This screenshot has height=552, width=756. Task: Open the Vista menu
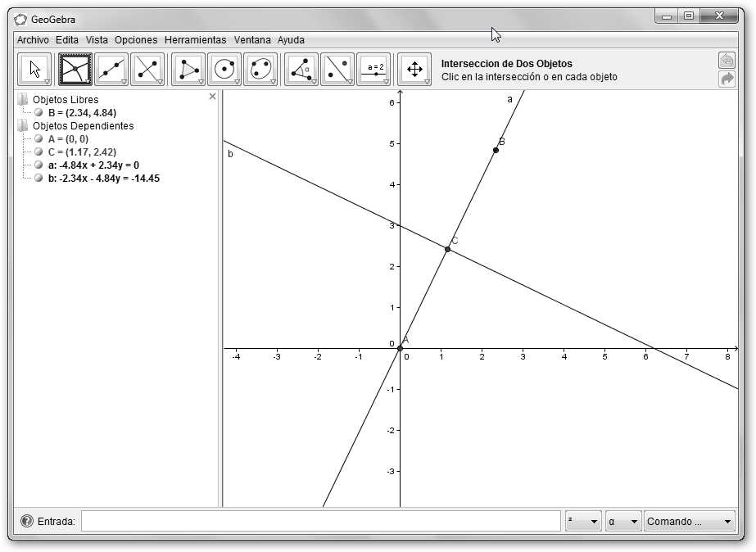click(x=97, y=39)
